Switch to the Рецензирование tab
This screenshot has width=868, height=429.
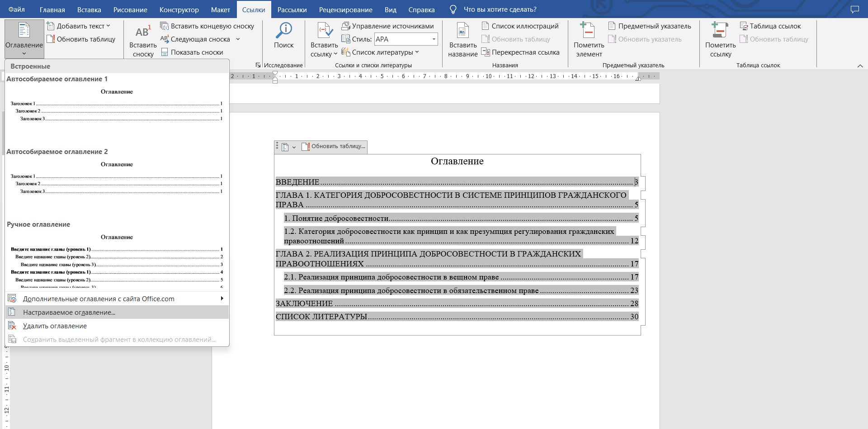346,9
